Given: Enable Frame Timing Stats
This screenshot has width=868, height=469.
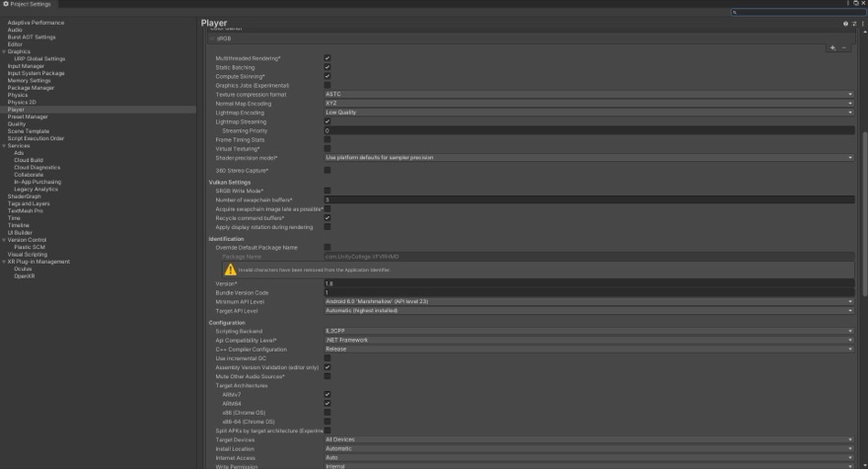Looking at the screenshot, I should [327, 139].
